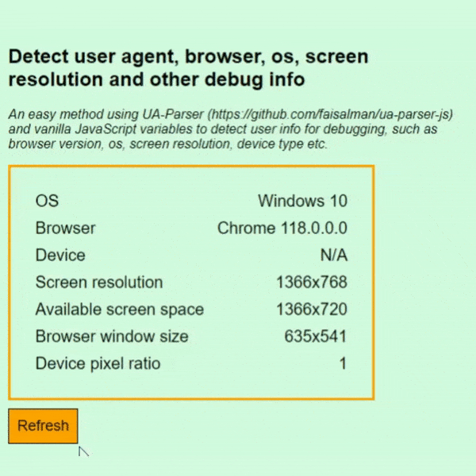The height and width of the screenshot is (476, 476).
Task: Click the "OS" row label
Action: point(47,201)
